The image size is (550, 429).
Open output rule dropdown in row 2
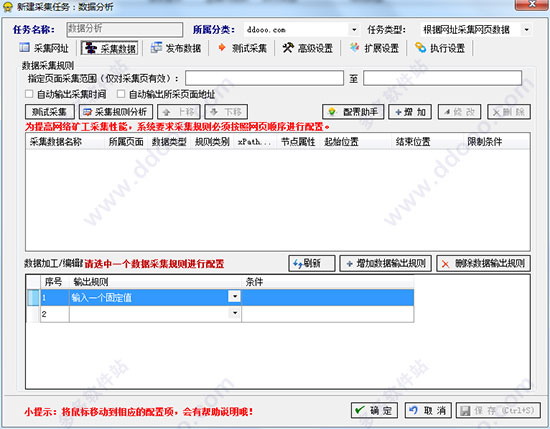coord(235,313)
